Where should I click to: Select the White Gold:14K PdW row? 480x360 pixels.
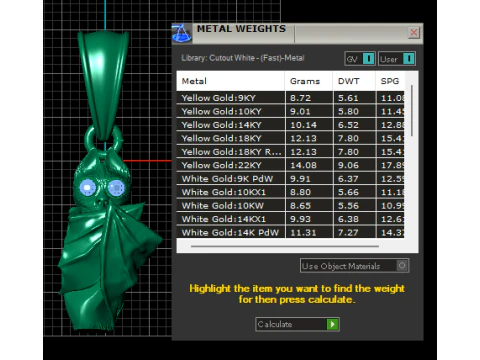click(x=290, y=232)
